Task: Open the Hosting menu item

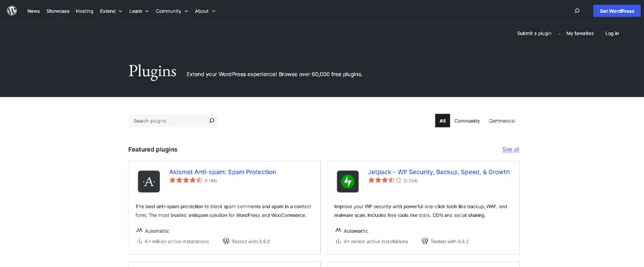Action: click(84, 11)
